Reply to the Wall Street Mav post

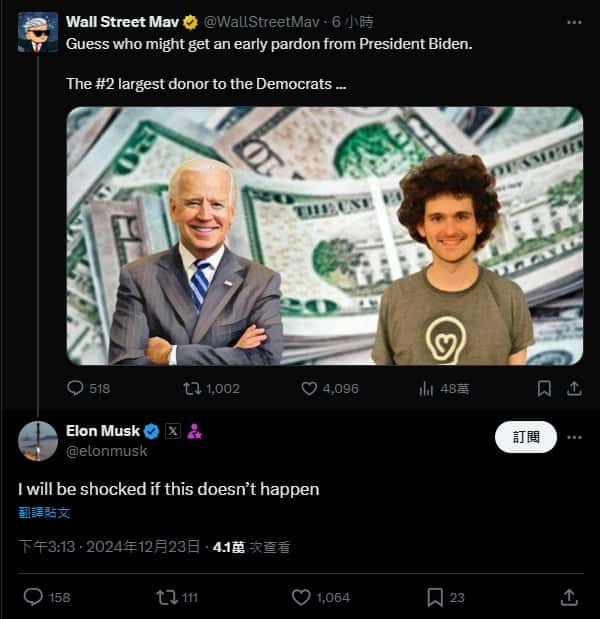click(x=76, y=388)
